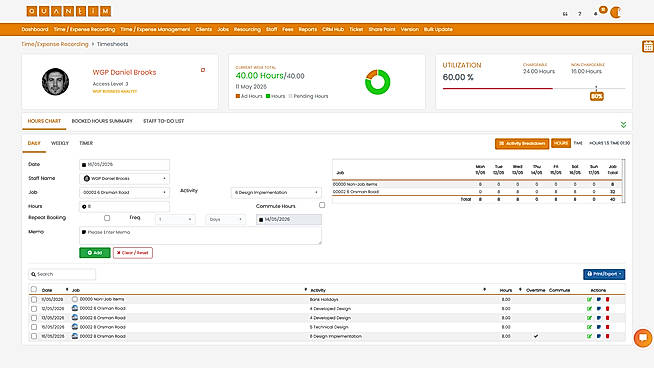This screenshot has width=654, height=368.
Task: Open the Activity dropdown showing Design Implementation
Action: [276, 192]
